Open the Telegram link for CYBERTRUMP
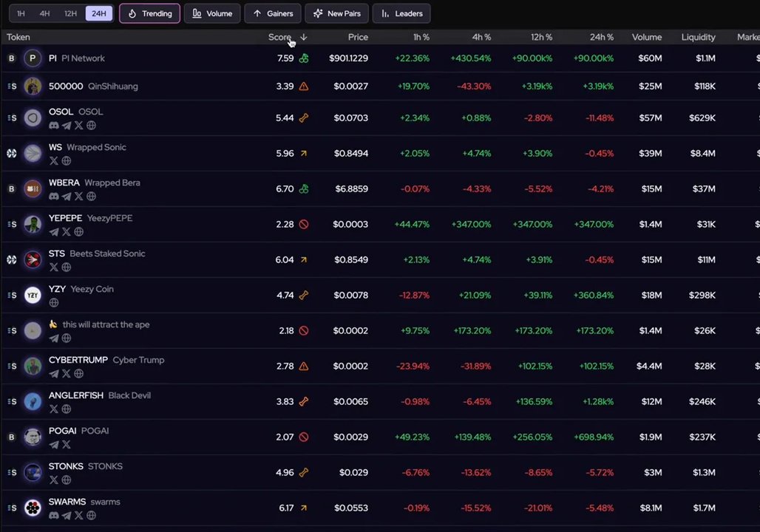This screenshot has width=760, height=532. (54, 373)
